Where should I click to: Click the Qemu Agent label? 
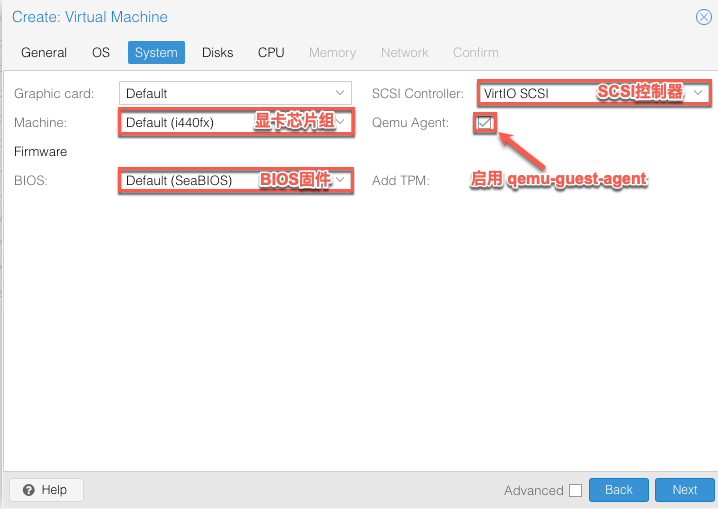410,123
